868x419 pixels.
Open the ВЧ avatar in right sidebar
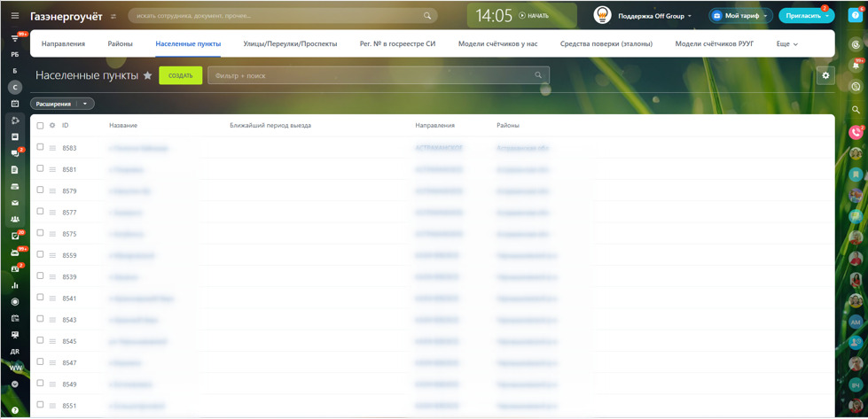[x=856, y=384]
